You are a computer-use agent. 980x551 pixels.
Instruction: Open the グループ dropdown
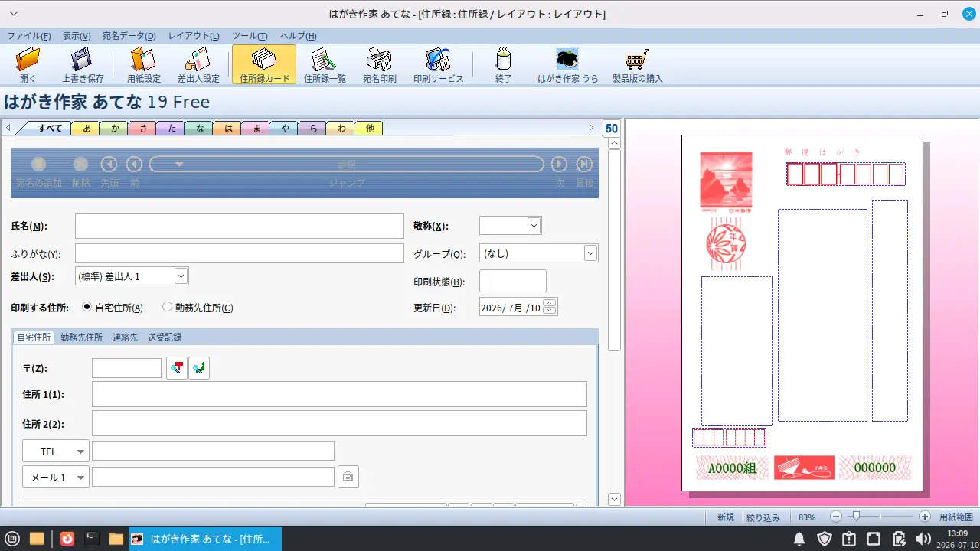coord(590,253)
